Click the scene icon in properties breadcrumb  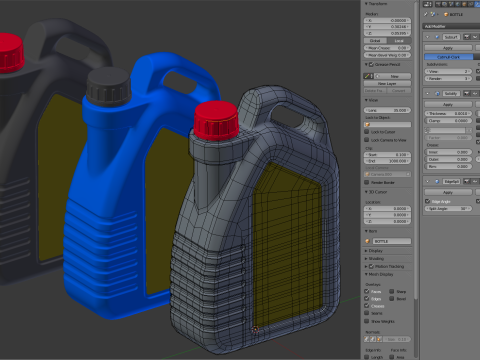433,14
